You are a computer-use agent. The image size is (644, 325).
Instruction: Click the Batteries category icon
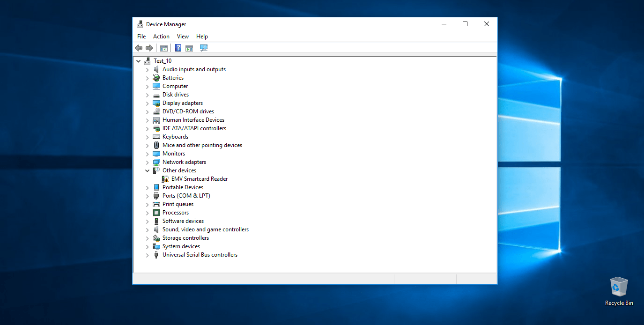tap(156, 77)
